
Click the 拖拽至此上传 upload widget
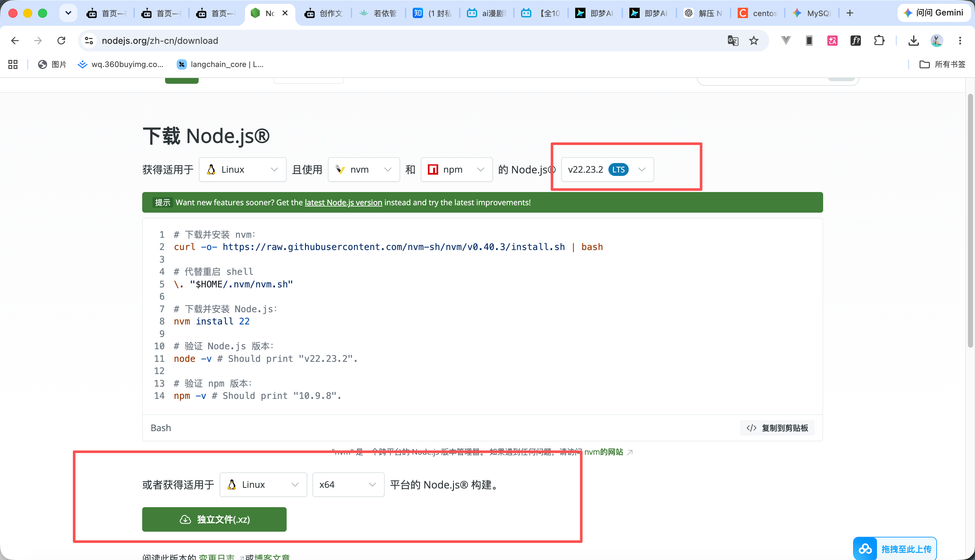pyautogui.click(x=895, y=548)
